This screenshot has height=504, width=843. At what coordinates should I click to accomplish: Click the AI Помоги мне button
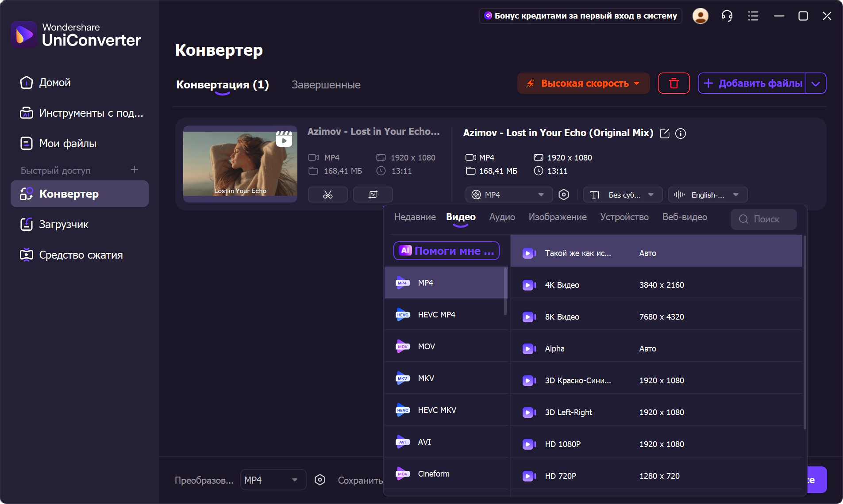pos(447,251)
